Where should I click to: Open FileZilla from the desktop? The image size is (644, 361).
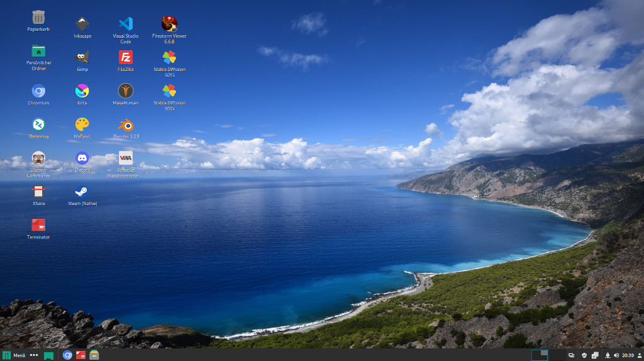(x=126, y=58)
